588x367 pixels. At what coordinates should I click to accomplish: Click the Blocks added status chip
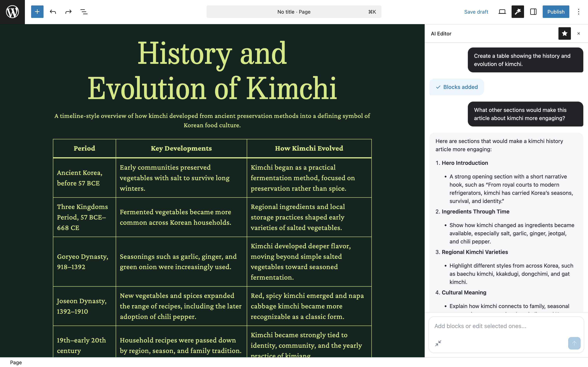[x=457, y=87]
